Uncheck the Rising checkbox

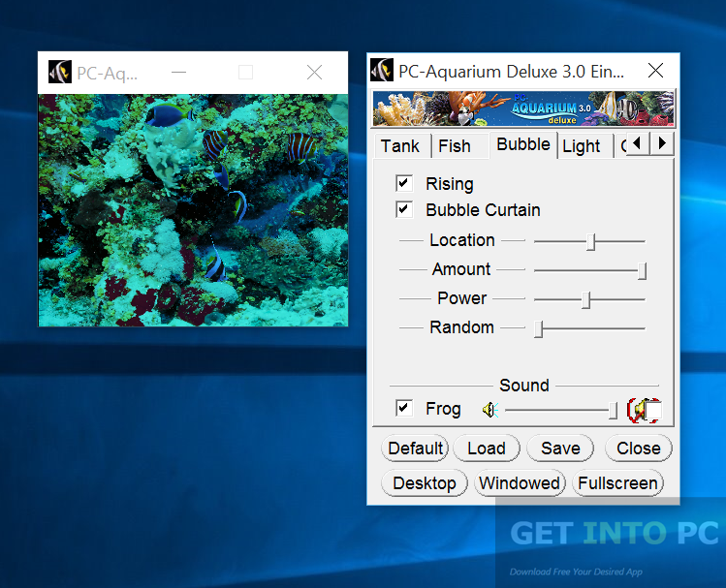pos(404,184)
